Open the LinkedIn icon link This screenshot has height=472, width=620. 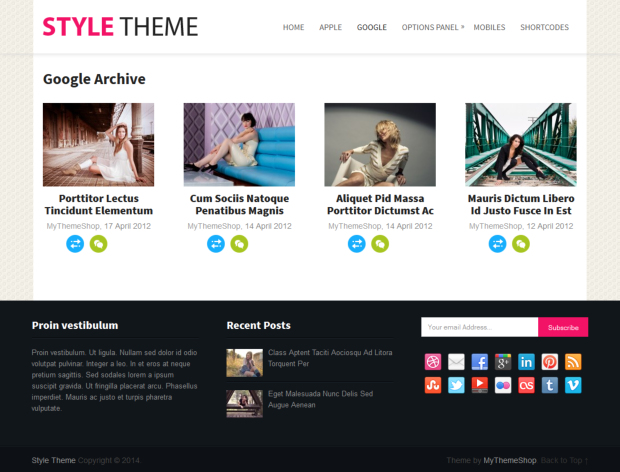[x=526, y=362]
